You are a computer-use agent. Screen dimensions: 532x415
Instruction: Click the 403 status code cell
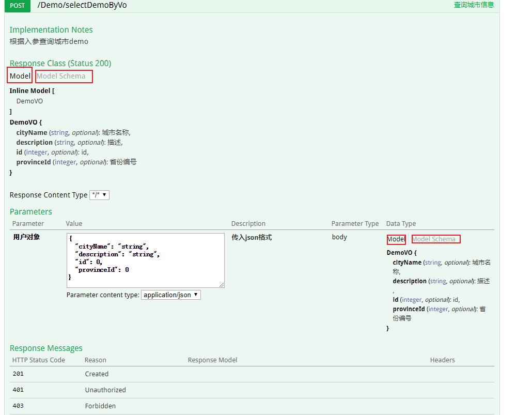[18, 406]
